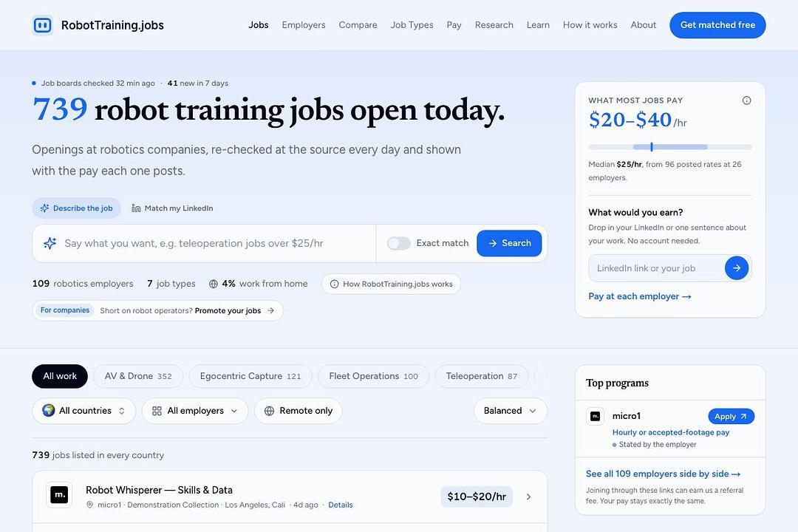Screen dimensions: 798x532
Task: Click the $10–$20/hr pay badge
Action: coord(477,497)
